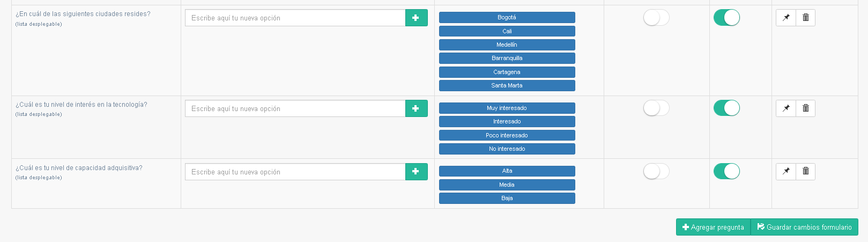Turn on the off switch in the cities row
This screenshot has width=868, height=242.
657,18
